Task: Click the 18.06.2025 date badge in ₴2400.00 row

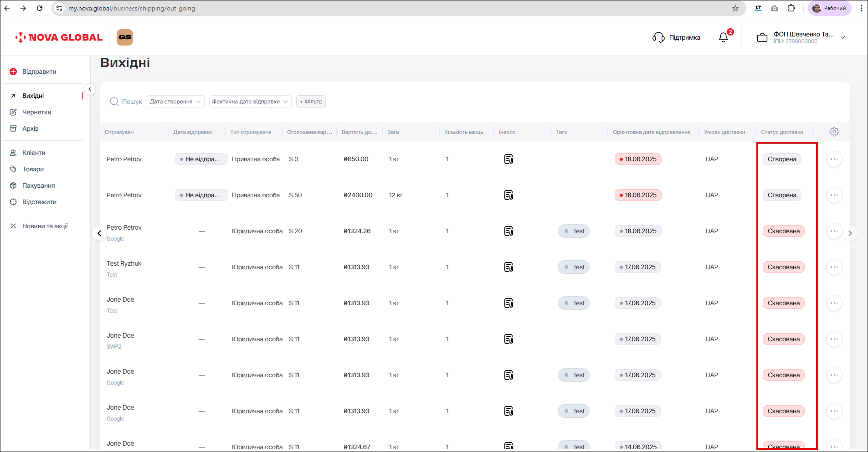Action: point(638,195)
